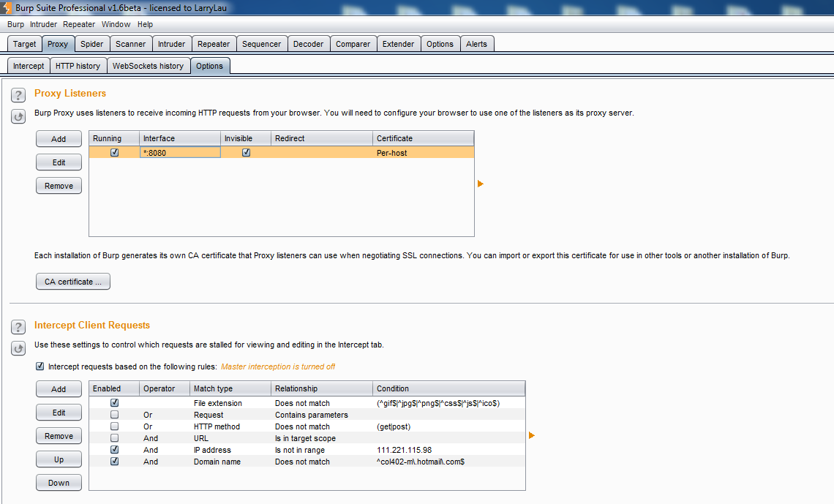Open the Intercept sub-tab
The height and width of the screenshot is (504, 834).
[x=29, y=66]
